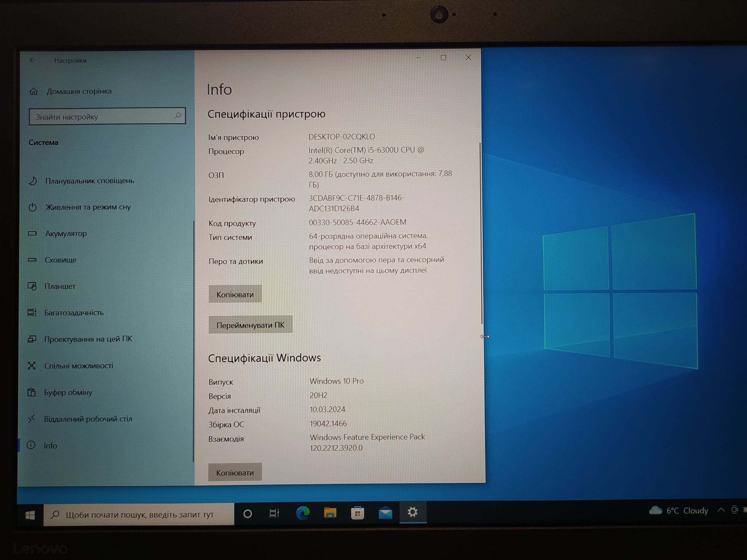
Task: Click install date 10.03.2024
Action: (327, 409)
